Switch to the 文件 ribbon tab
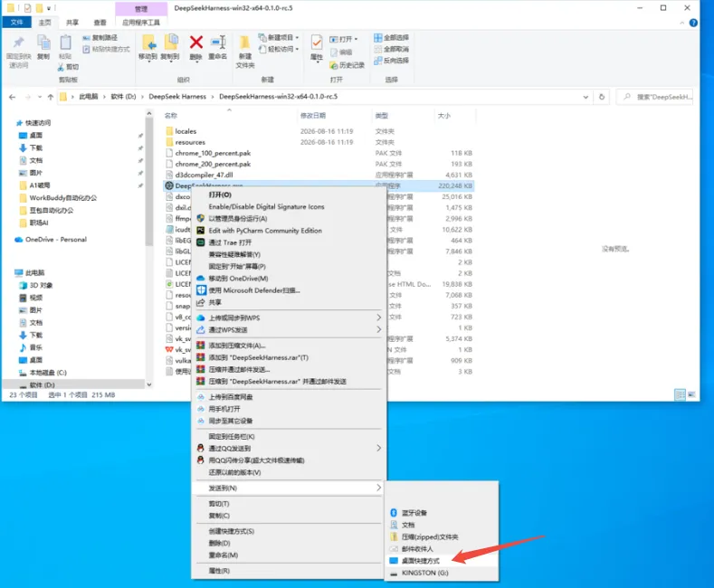The image size is (714, 588). pos(17,22)
